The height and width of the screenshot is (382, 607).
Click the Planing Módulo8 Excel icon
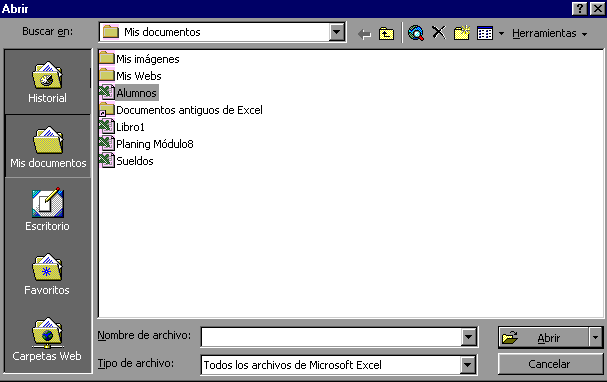[107, 144]
